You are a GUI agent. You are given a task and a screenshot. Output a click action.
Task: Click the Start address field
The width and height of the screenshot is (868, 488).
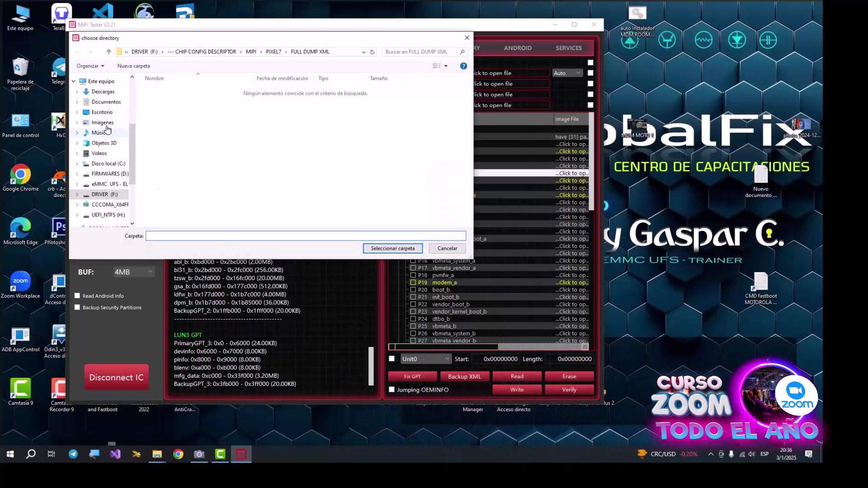tap(495, 359)
